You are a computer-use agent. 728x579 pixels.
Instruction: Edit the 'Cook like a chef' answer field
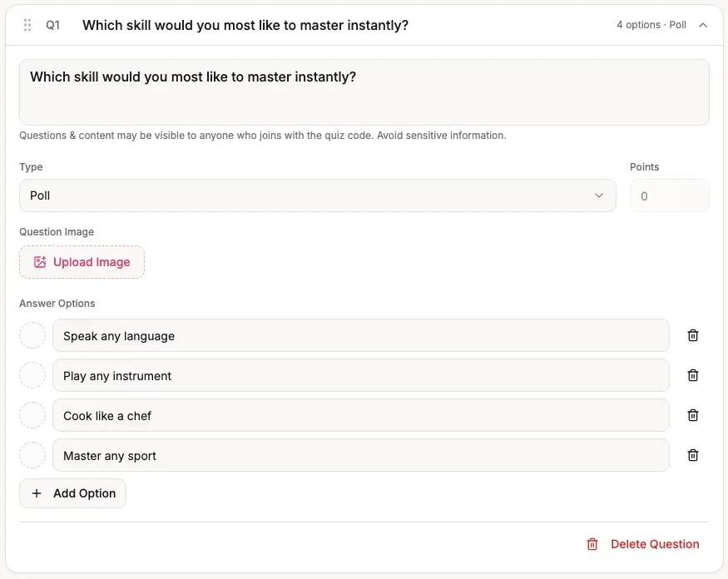pos(361,415)
